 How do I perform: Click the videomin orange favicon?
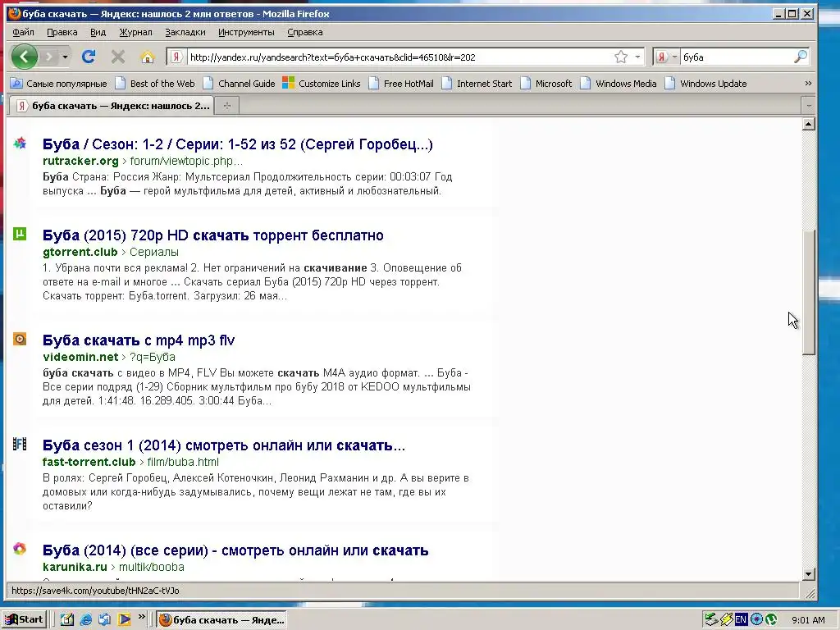[20, 339]
